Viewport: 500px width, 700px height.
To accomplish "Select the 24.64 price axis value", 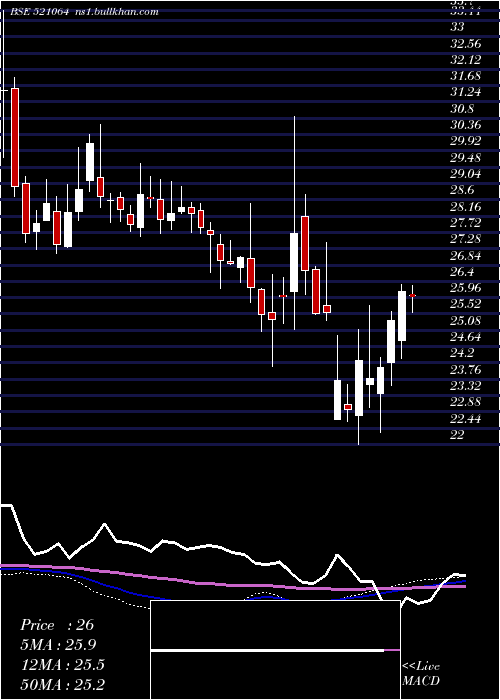I will 466,337.
